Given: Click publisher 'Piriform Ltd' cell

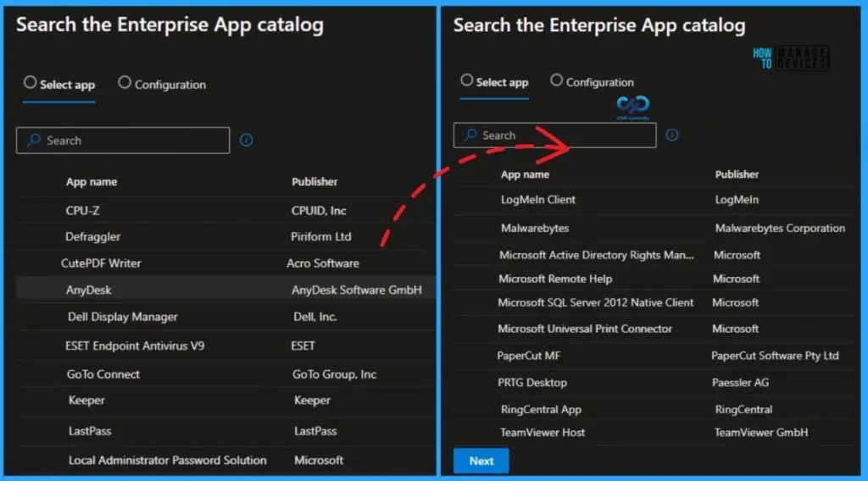Looking at the screenshot, I should 320,236.
